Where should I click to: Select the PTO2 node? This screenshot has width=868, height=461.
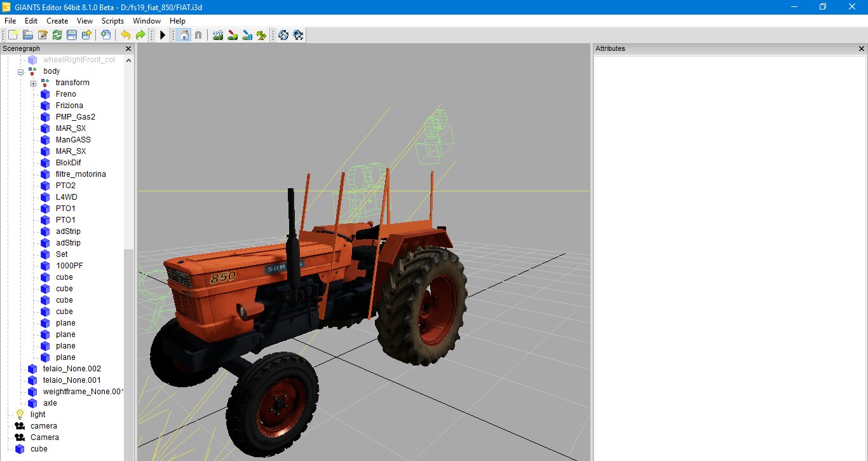click(x=65, y=186)
